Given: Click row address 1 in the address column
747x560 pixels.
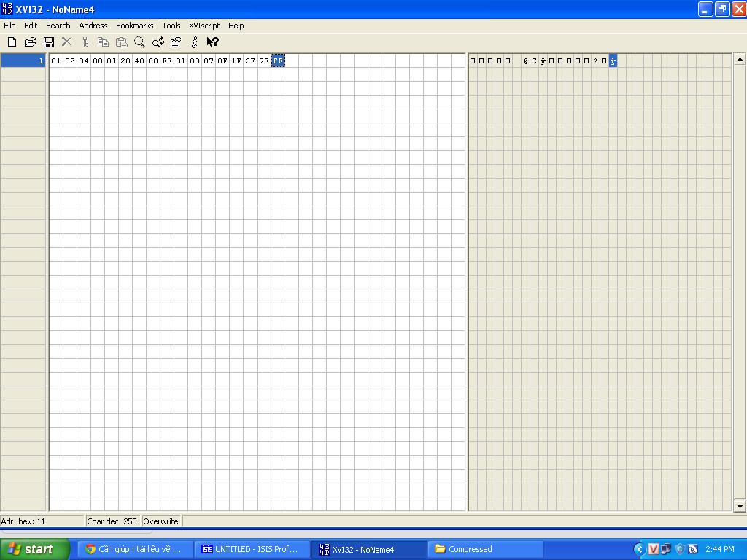Looking at the screenshot, I should [x=23, y=61].
